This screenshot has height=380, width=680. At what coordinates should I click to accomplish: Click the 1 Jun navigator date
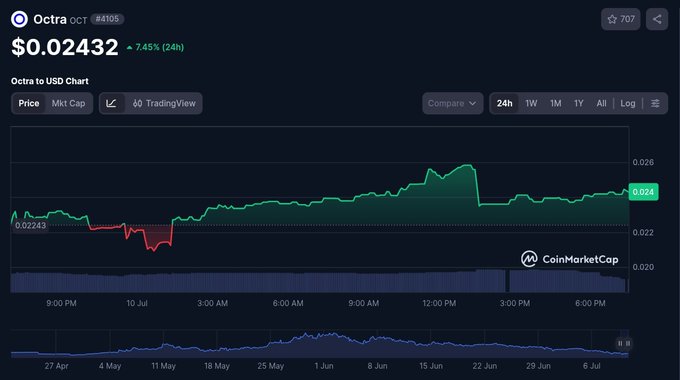pyautogui.click(x=324, y=366)
